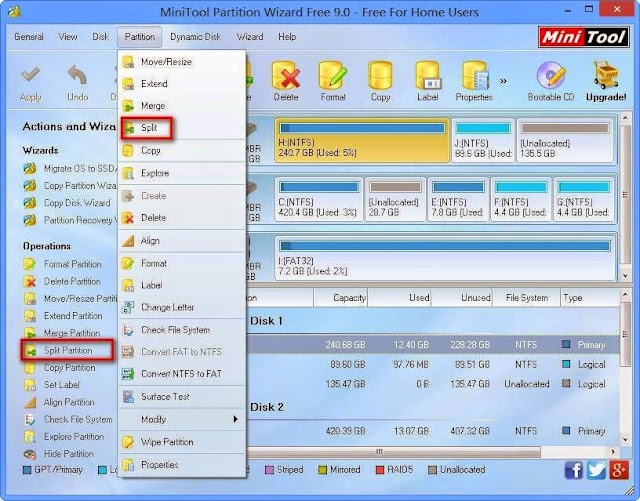Select the E: NTFS 7.8 GB partition block
This screenshot has width=640, height=501.
[458, 199]
